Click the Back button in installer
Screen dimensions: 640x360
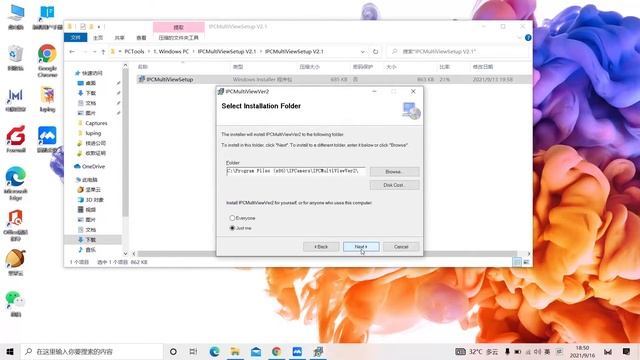click(x=321, y=247)
